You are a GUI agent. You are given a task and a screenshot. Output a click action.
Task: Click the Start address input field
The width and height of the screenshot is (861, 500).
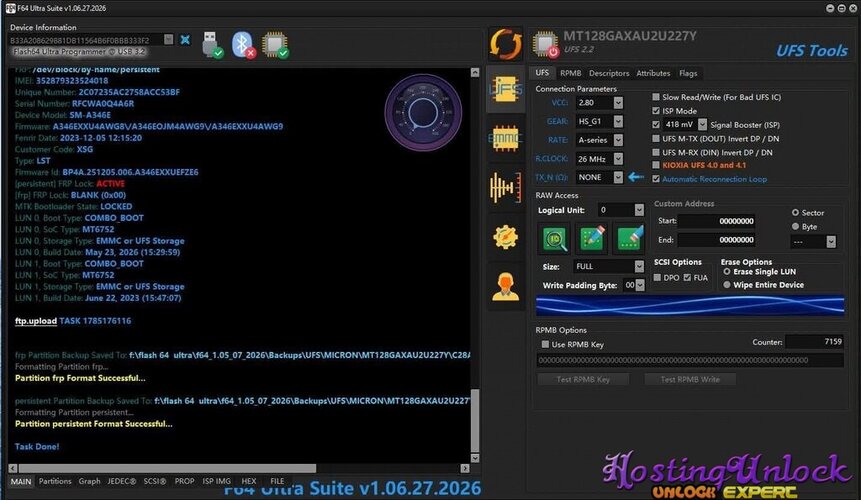tap(717, 221)
